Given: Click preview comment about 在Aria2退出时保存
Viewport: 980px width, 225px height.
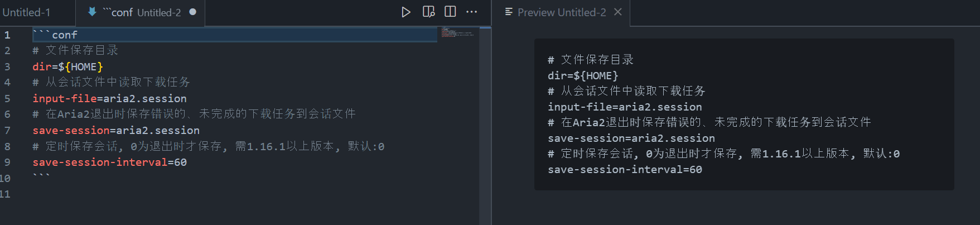Looking at the screenshot, I should click(x=709, y=122).
